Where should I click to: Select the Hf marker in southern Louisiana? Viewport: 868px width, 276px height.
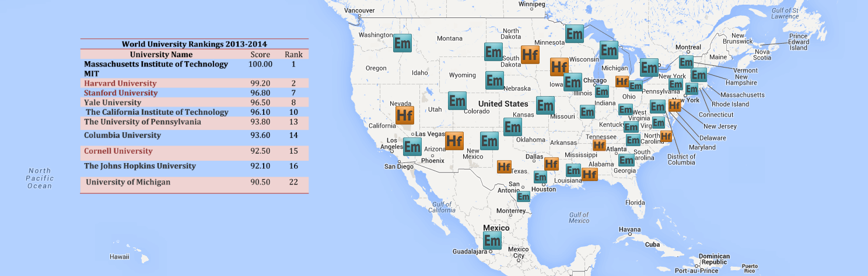590,174
